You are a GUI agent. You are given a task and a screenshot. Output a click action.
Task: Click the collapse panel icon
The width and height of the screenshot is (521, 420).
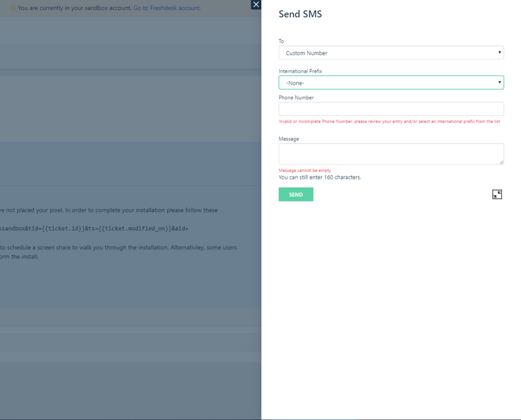(x=497, y=194)
